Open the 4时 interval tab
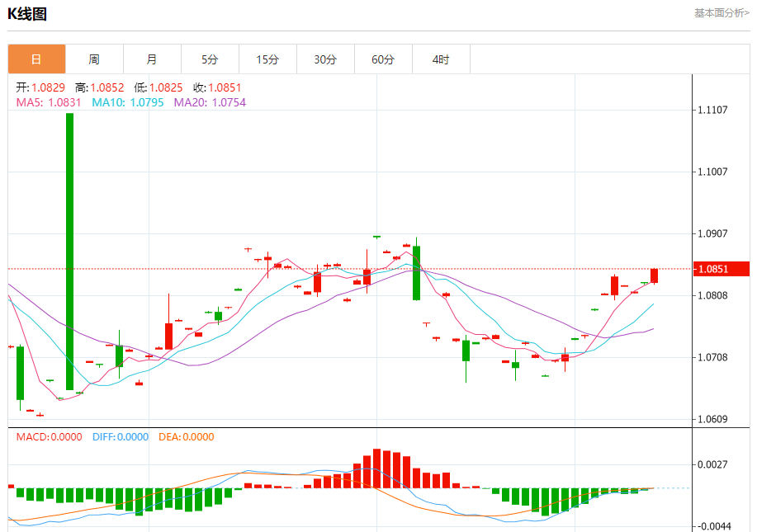 pos(442,59)
